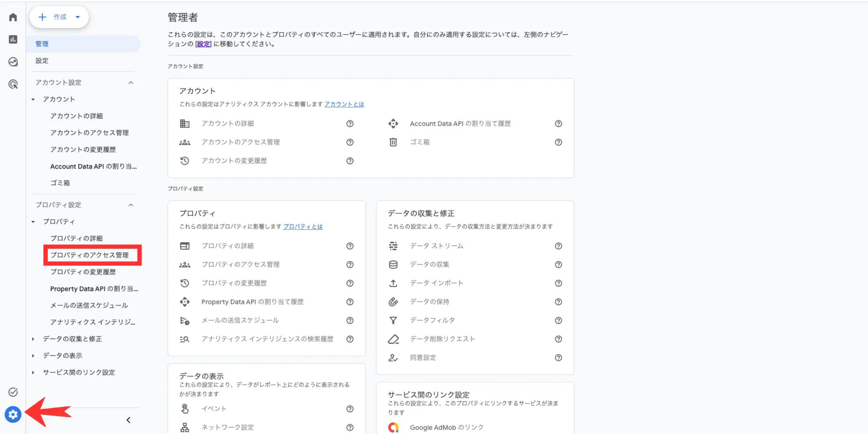Click help icon for 同意設定
The height and width of the screenshot is (434, 868).
[559, 358]
